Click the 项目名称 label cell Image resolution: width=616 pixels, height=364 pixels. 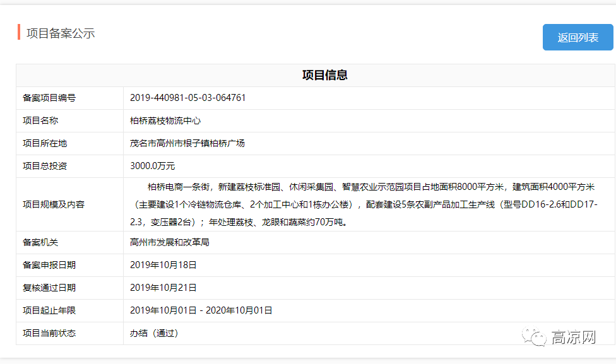click(69, 120)
